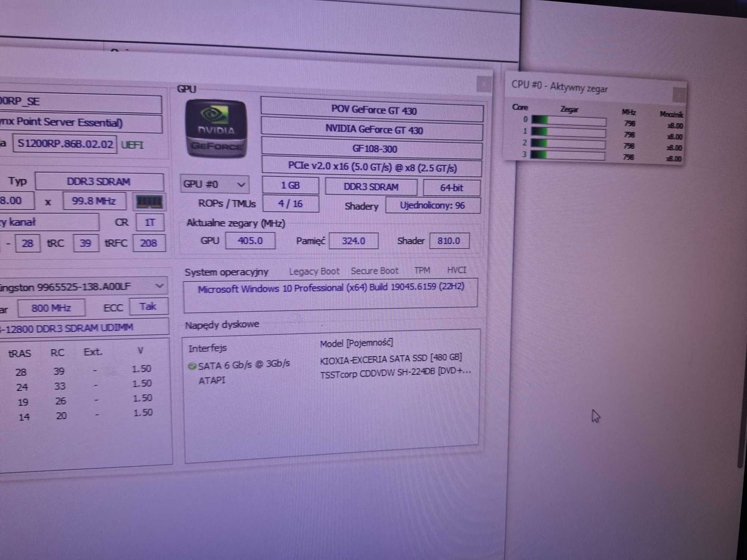Click the NVIDIA GeForce logo
747x560 pixels.
pos(216,129)
